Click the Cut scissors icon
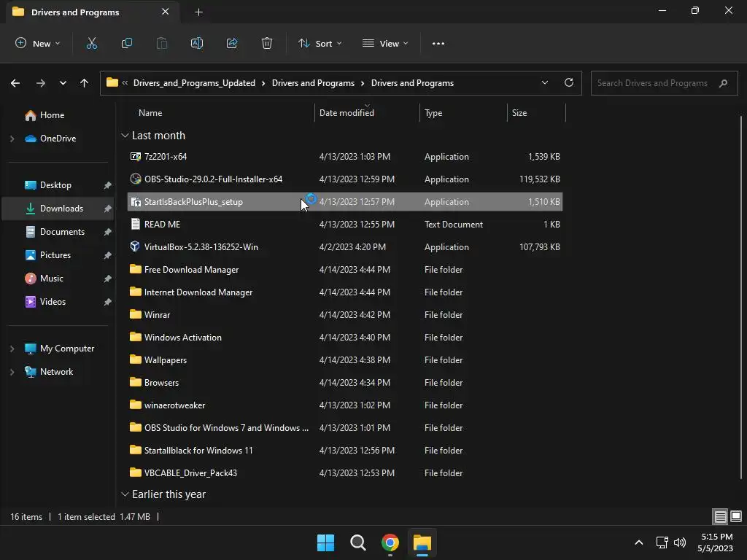Viewport: 747px width, 560px height. pyautogui.click(x=91, y=43)
